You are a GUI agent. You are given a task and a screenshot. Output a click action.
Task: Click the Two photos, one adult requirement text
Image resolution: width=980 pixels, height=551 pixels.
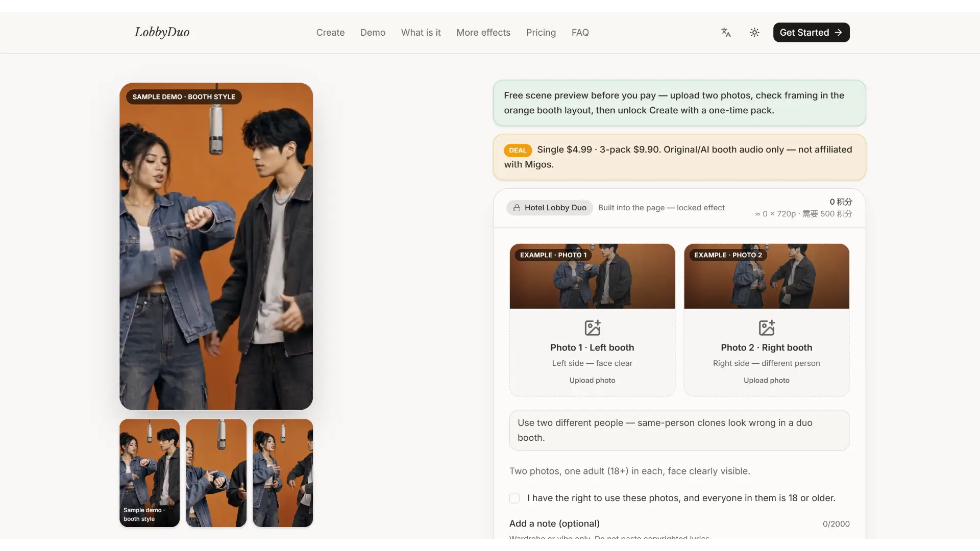629,471
